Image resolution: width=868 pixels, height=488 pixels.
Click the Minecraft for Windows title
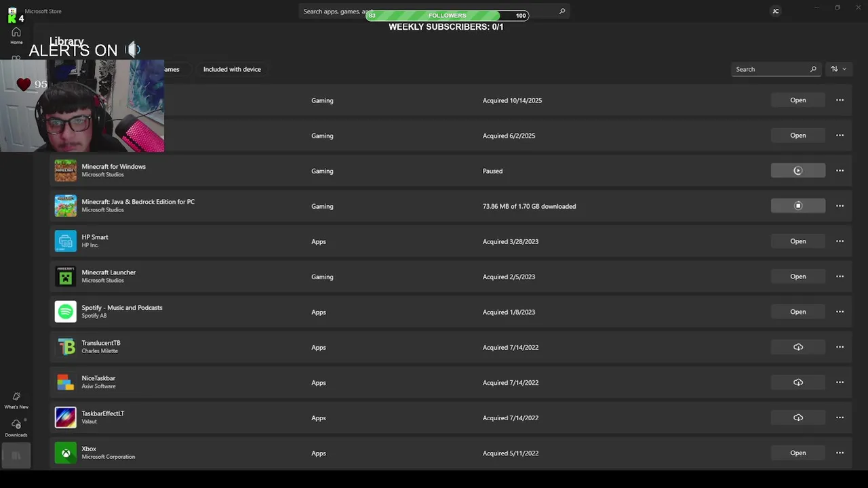coord(114,167)
